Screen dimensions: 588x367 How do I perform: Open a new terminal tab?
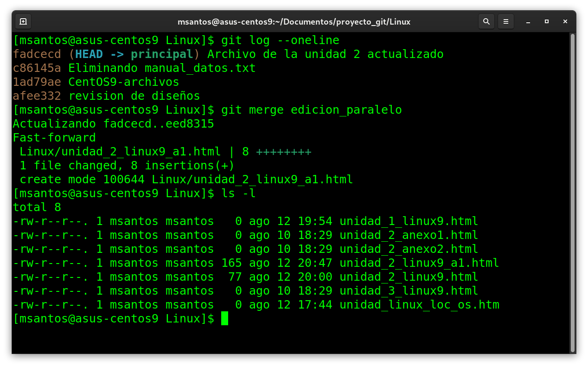(x=23, y=21)
